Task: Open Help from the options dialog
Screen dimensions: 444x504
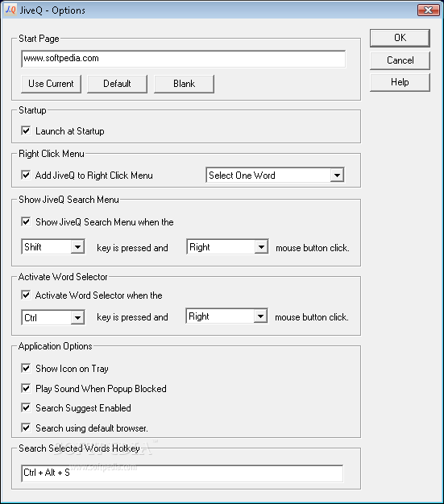Action: pos(400,82)
